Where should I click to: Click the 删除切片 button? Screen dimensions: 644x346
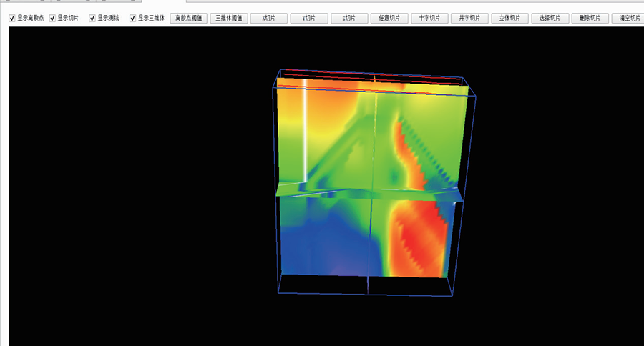coord(590,18)
